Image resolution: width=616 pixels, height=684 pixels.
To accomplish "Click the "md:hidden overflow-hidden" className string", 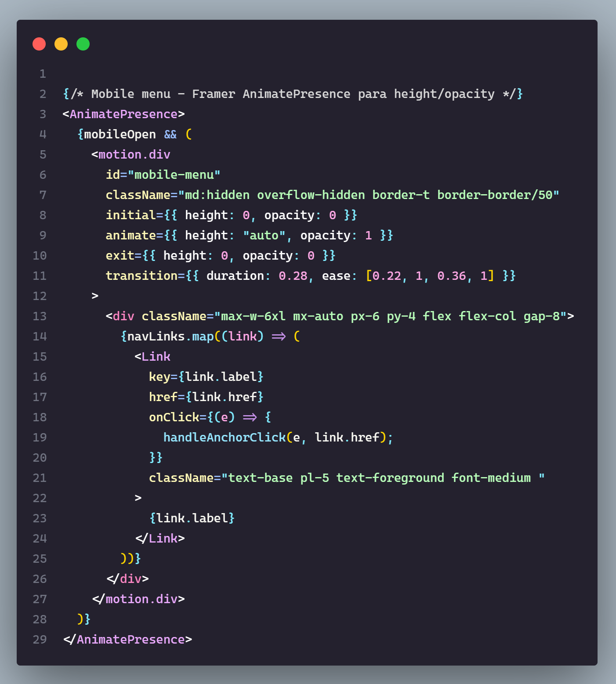I will (369, 195).
